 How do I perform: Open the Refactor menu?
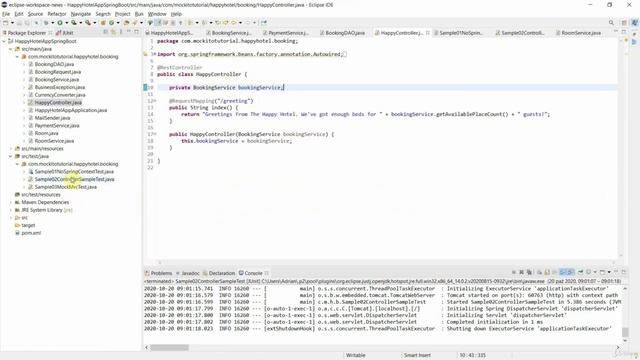pos(57,14)
